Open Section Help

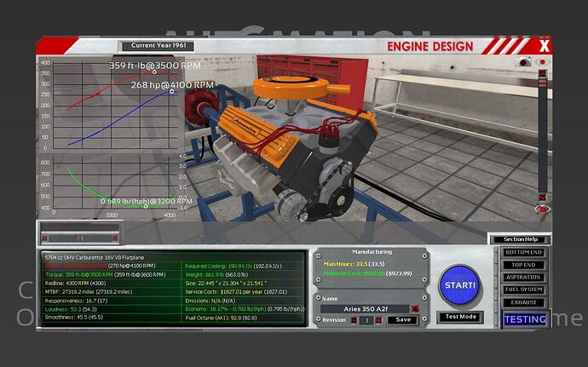(x=518, y=238)
